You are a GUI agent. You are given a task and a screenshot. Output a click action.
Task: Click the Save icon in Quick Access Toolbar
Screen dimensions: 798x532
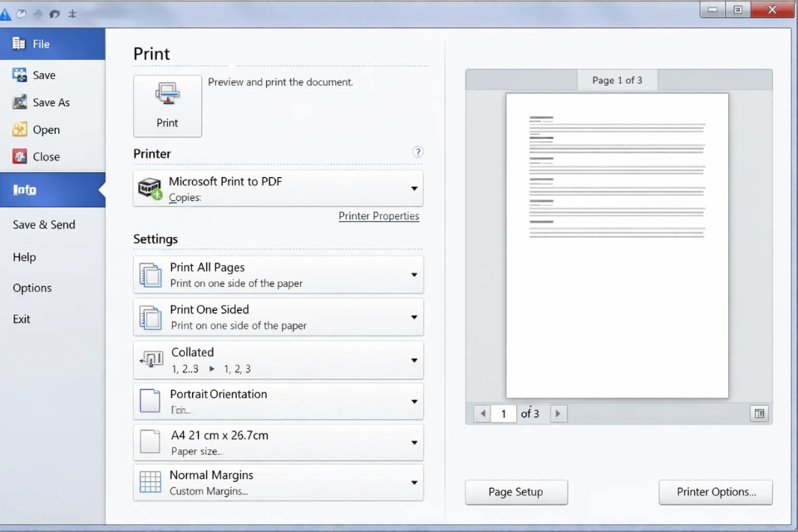click(21, 12)
